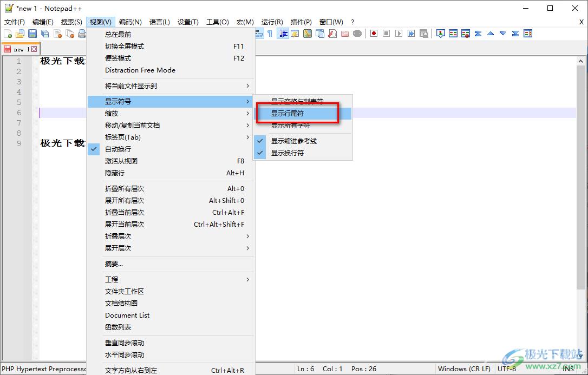588x375 pixels.
Task: Click the Playback macro play icon
Action: pos(399,34)
